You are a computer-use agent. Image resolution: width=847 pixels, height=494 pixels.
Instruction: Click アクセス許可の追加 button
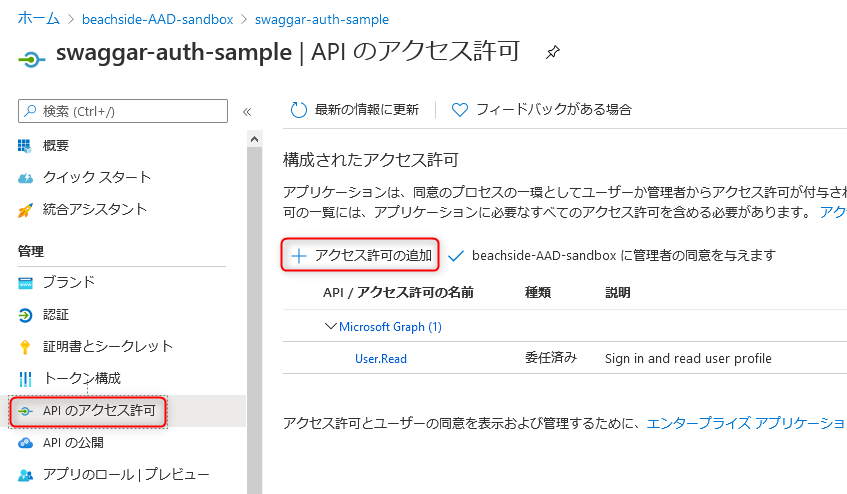pos(360,255)
